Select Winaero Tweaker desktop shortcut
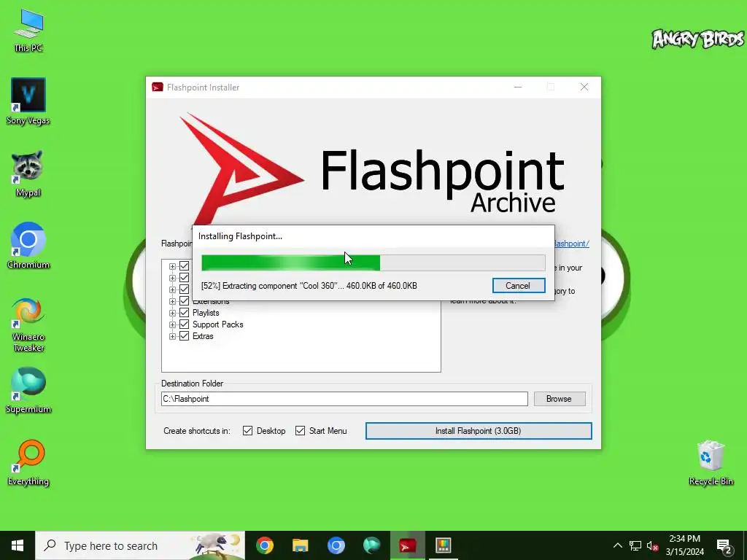This screenshot has height=560, width=747. point(28,324)
